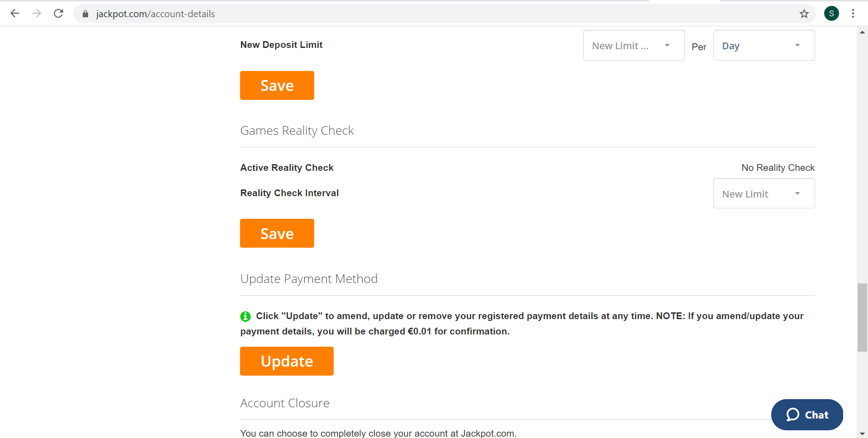Image resolution: width=868 pixels, height=438 pixels.
Task: View site security padlock info
Action: (x=85, y=14)
